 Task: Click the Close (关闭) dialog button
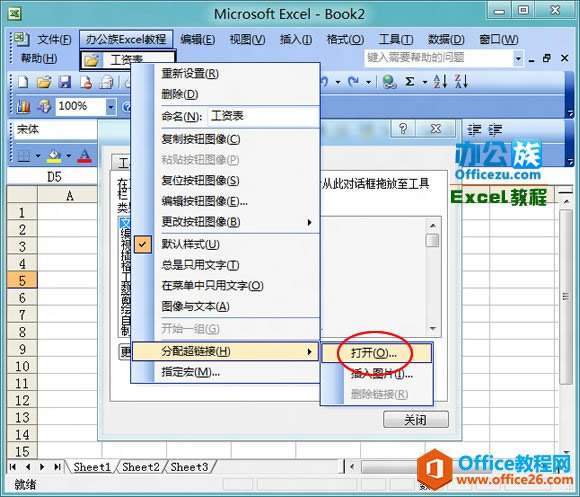416,420
